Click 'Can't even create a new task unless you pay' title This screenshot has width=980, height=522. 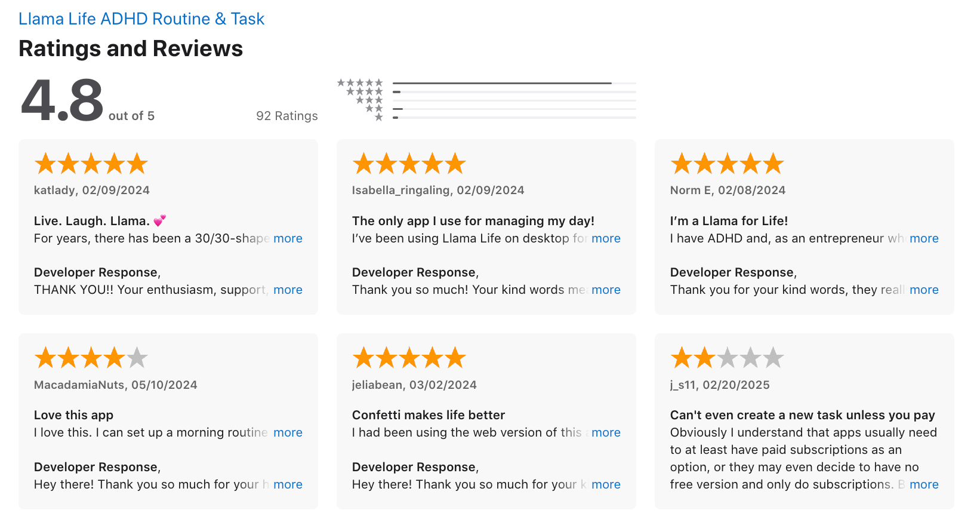tap(803, 415)
